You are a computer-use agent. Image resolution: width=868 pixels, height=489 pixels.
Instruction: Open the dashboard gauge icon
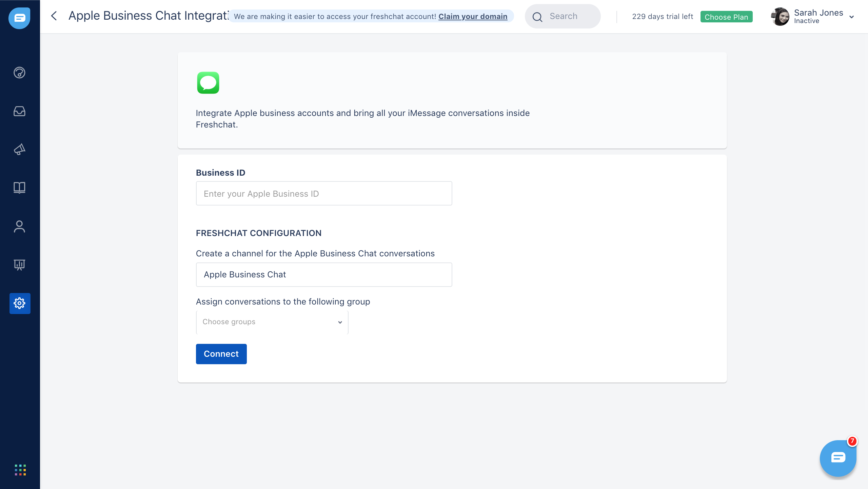19,73
